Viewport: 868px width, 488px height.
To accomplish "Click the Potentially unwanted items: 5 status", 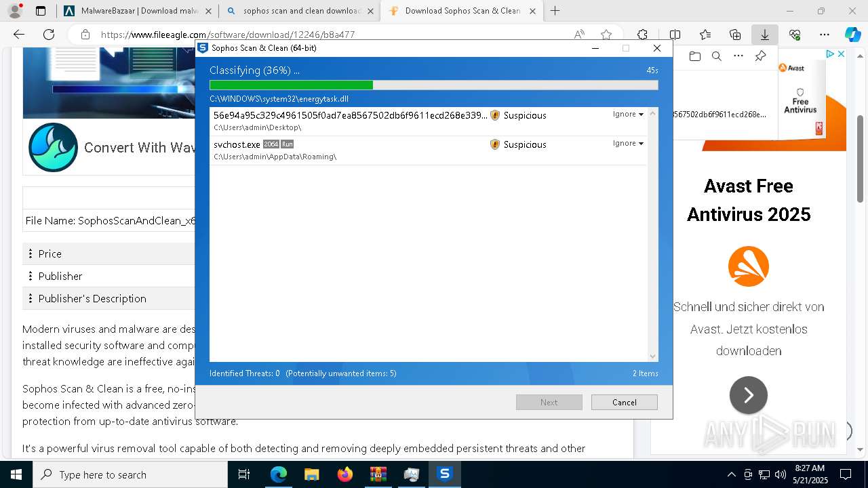I will (341, 373).
